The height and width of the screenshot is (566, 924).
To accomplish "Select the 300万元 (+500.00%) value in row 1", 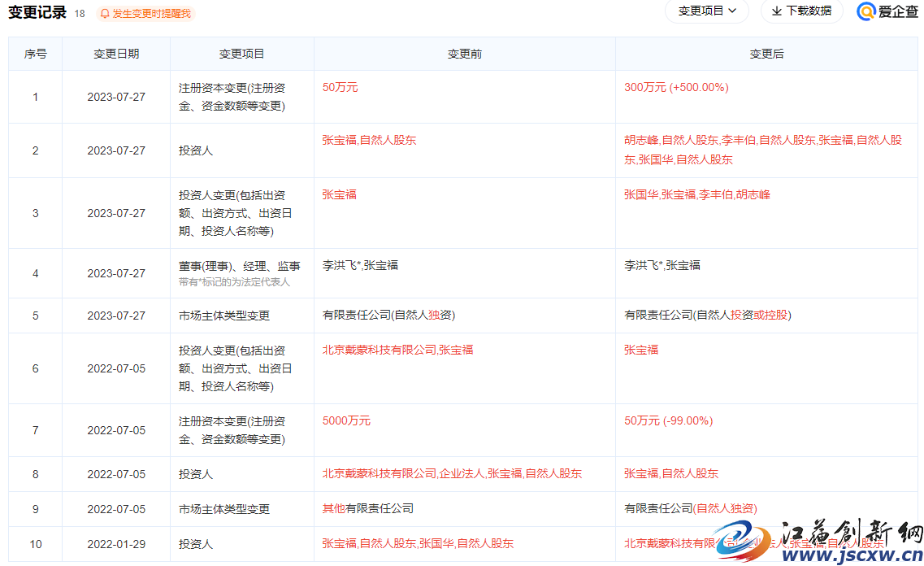I will pyautogui.click(x=676, y=87).
